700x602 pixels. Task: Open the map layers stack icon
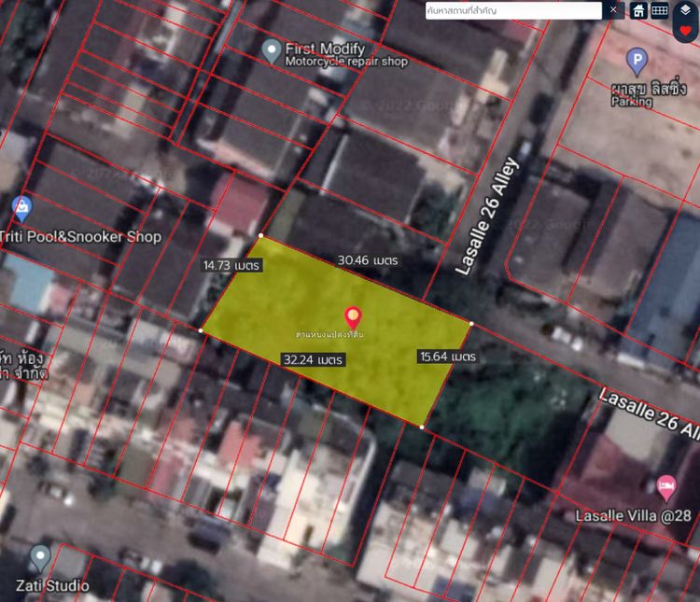[685, 8]
